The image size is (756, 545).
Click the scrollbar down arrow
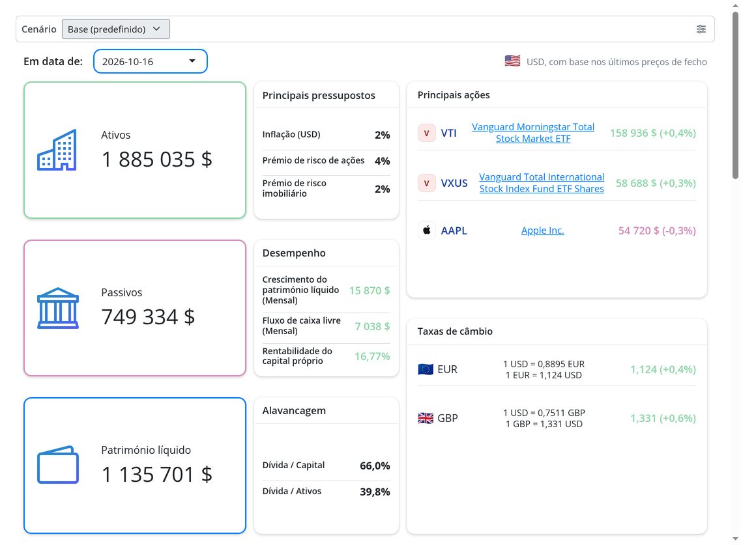click(735, 538)
